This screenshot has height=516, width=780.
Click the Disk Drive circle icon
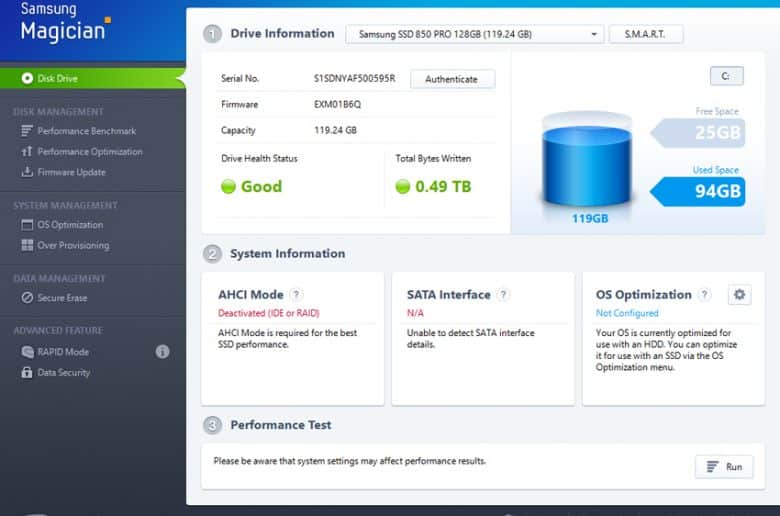click(27, 79)
